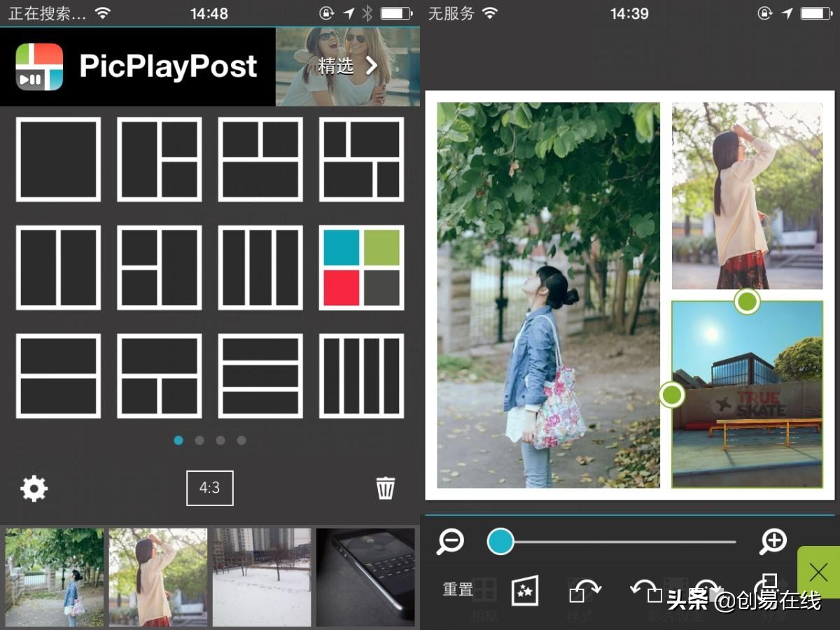Viewport: 840px width, 630px height.
Task: Click the zoom out magnifier
Action: 450,541
